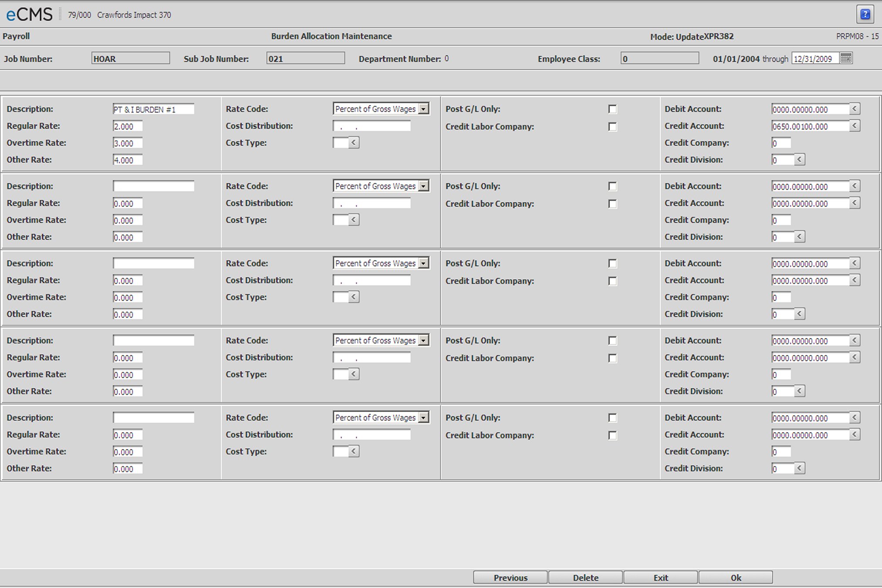This screenshot has height=588, width=882.
Task: Open the Credit Division lookup in the first row
Action: click(x=800, y=159)
